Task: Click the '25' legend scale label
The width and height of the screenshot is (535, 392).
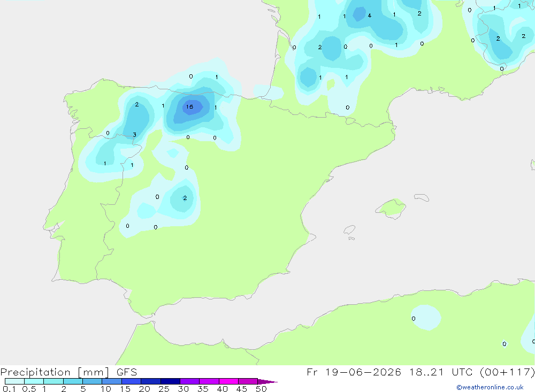Action: (x=164, y=389)
